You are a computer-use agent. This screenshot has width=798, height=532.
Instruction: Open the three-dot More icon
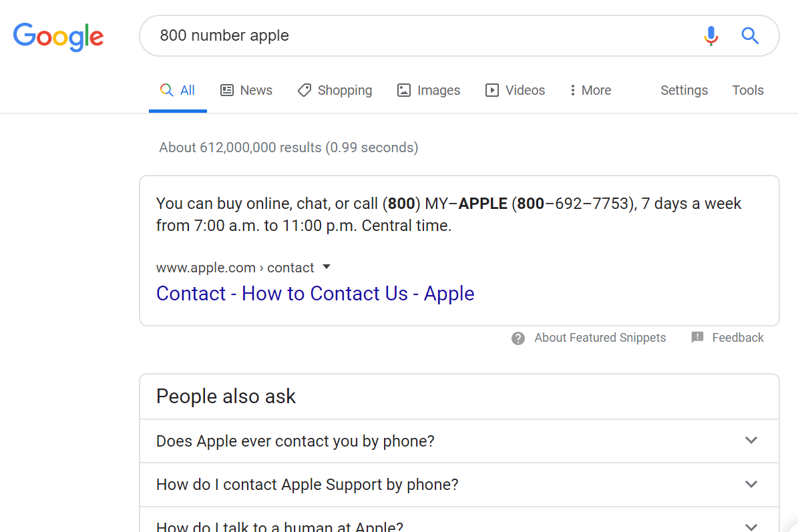coord(572,89)
